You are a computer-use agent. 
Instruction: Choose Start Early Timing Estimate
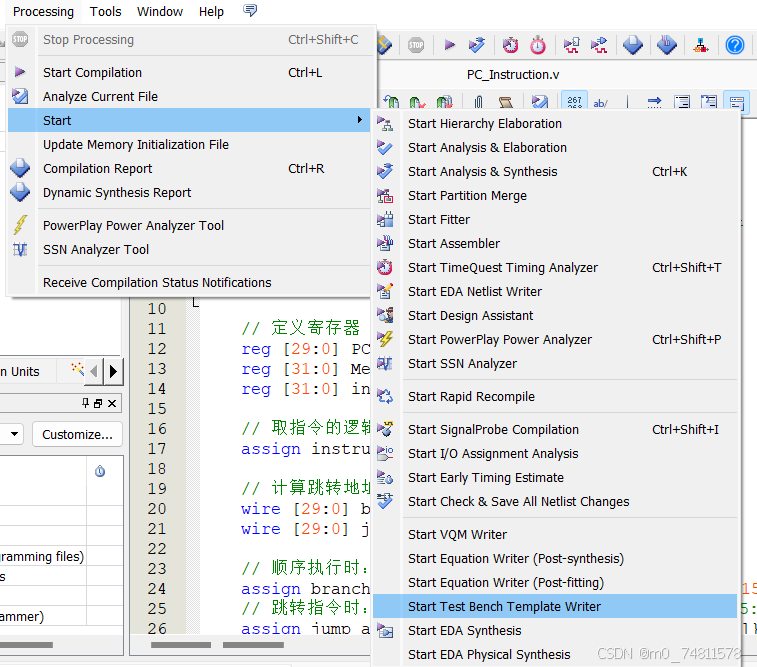pyautogui.click(x=555, y=478)
